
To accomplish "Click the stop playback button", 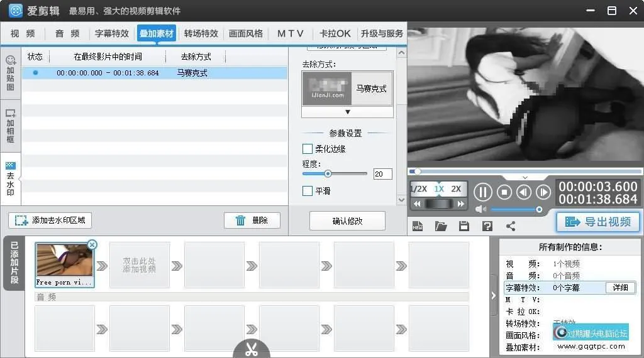I will pos(504,192).
